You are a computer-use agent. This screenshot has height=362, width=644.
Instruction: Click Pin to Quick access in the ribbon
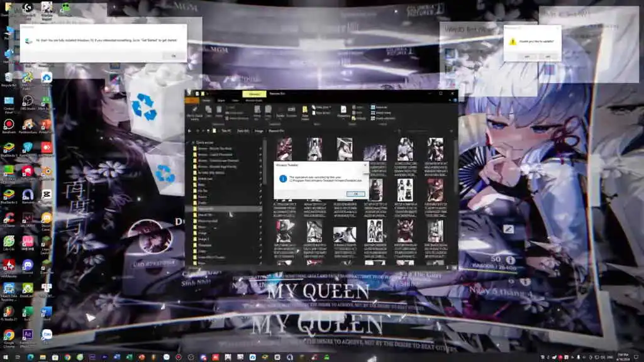(x=195, y=113)
